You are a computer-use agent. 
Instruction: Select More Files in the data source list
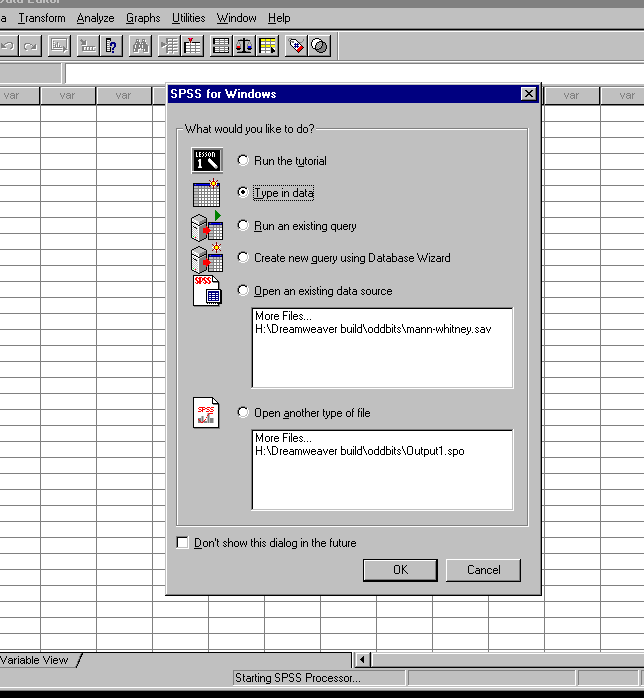(283, 316)
